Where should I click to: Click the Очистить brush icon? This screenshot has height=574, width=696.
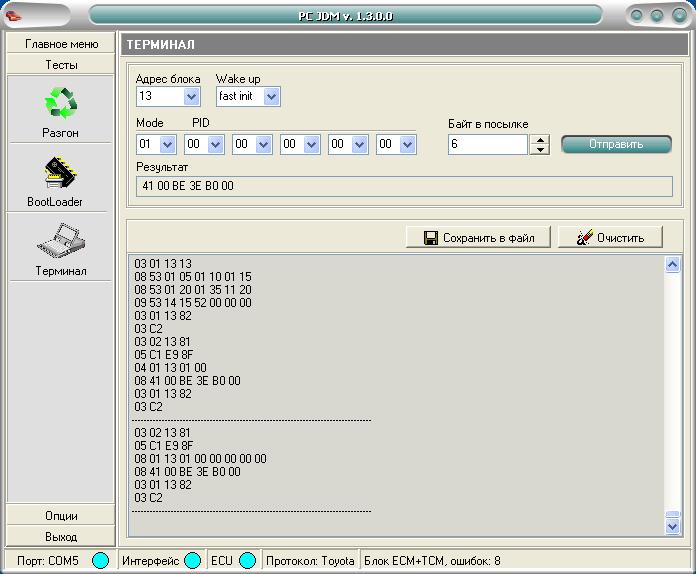click(583, 238)
